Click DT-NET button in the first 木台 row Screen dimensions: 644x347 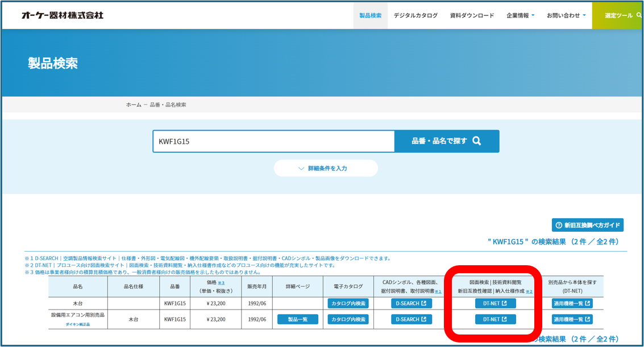tap(495, 303)
